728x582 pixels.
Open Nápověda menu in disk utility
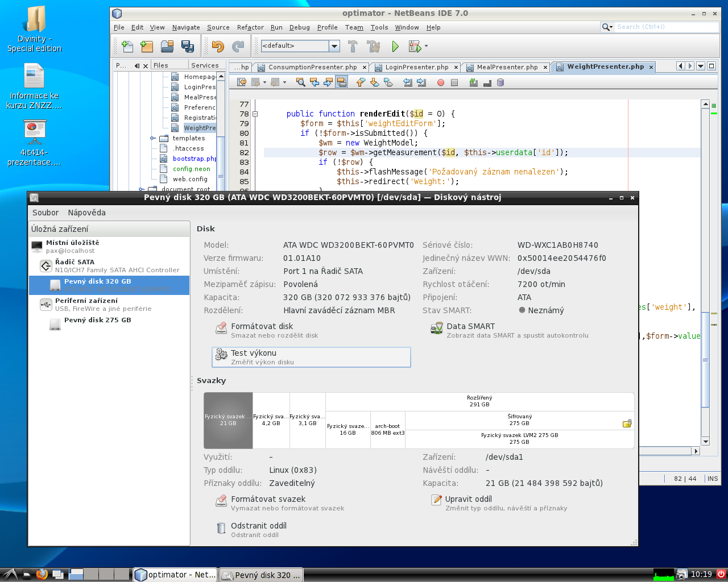point(86,213)
